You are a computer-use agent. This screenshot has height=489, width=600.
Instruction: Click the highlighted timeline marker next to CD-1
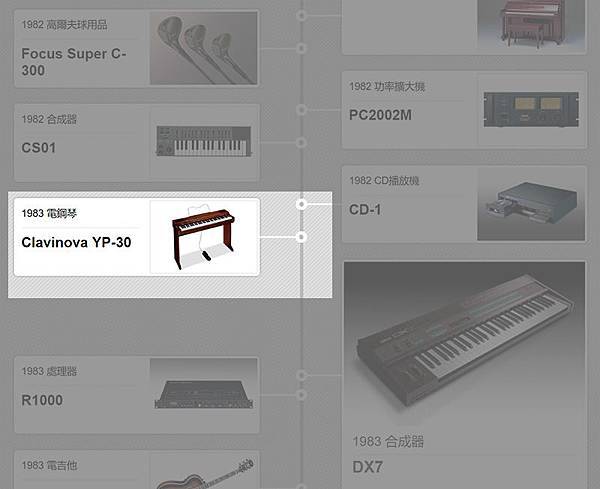tap(302, 204)
